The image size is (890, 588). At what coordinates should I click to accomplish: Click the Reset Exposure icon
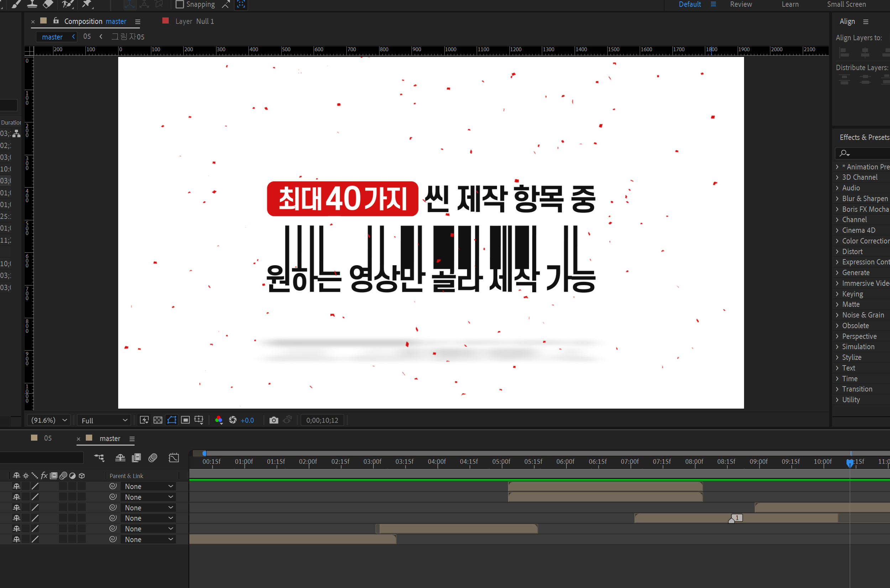(232, 420)
